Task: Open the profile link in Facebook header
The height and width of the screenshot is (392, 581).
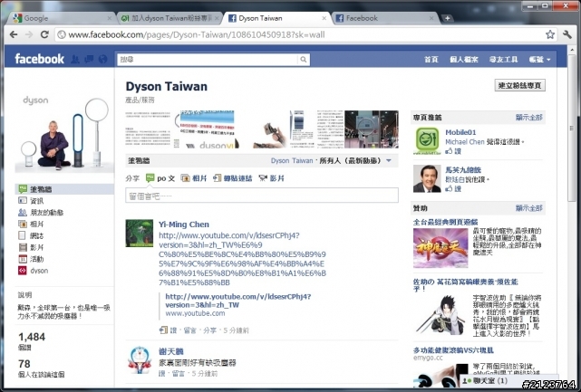Action: pos(464,59)
